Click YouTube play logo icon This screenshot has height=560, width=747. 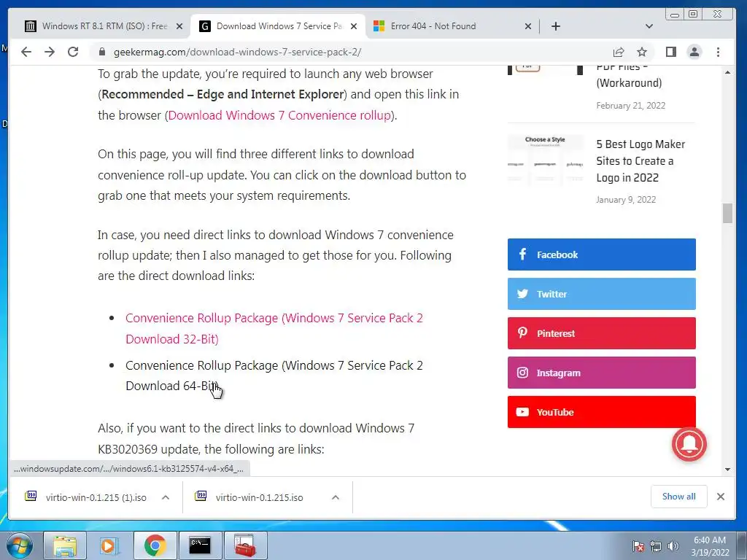(522, 412)
